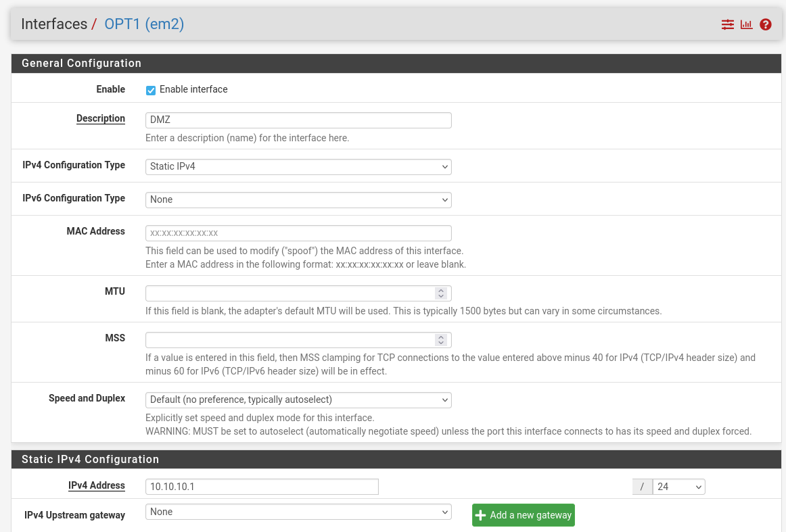786x532 pixels.
Task: Click the MSS spinner arrows
Action: pos(441,339)
